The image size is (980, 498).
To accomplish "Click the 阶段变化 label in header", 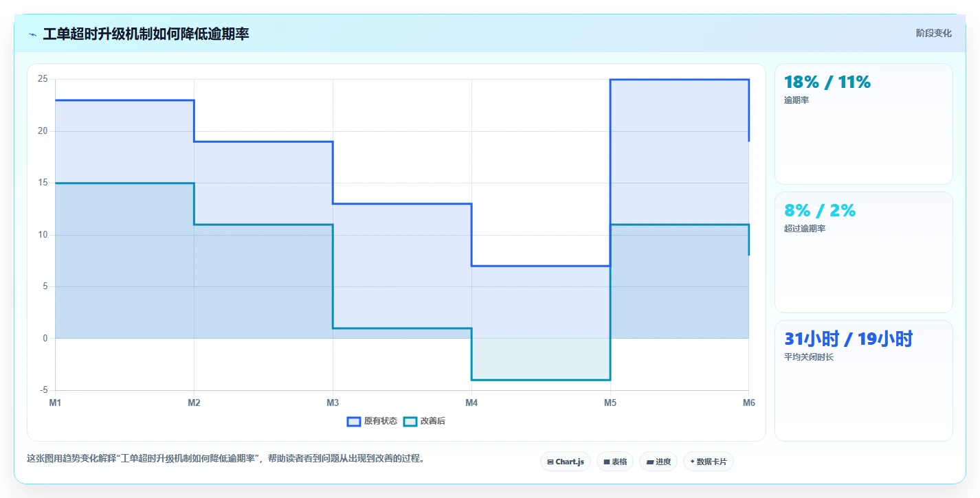I will [x=934, y=33].
